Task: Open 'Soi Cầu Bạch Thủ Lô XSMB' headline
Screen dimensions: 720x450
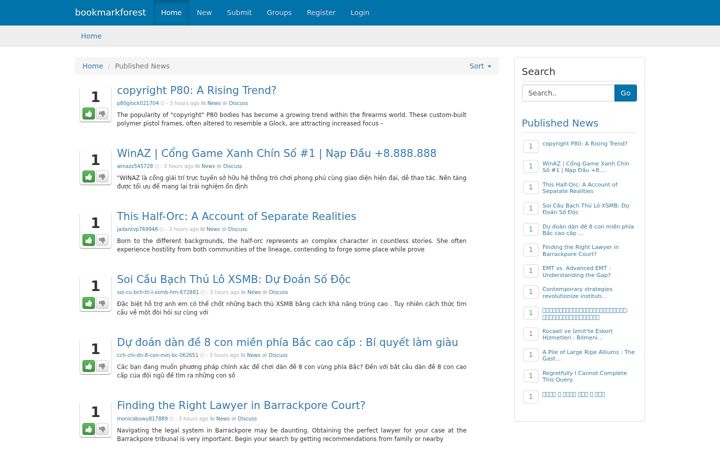Action: pos(233,279)
